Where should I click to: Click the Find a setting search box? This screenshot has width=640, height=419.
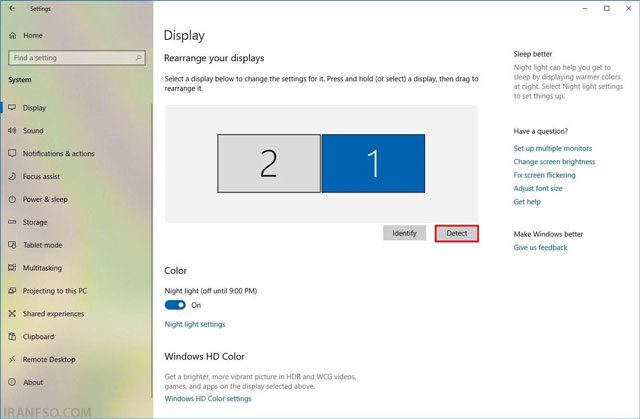pyautogui.click(x=77, y=58)
